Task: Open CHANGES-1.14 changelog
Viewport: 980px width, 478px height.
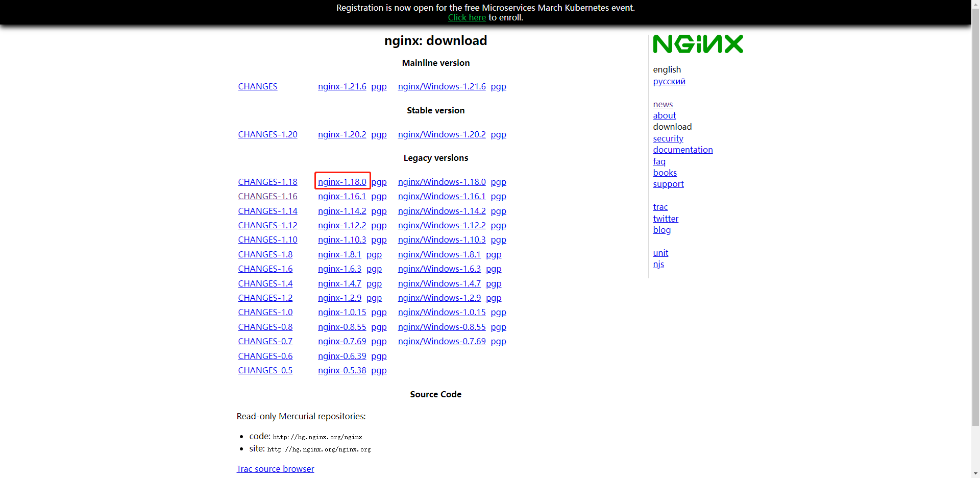Action: (267, 211)
